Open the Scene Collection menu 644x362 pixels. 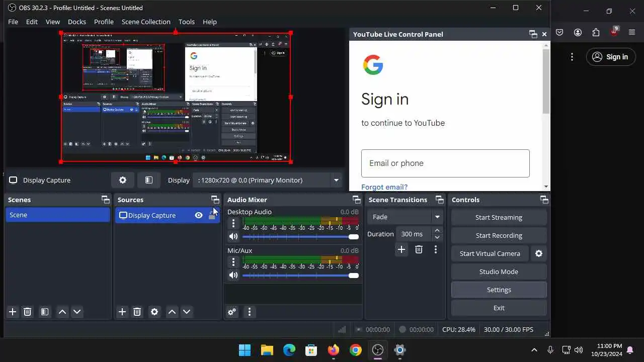coord(146,22)
